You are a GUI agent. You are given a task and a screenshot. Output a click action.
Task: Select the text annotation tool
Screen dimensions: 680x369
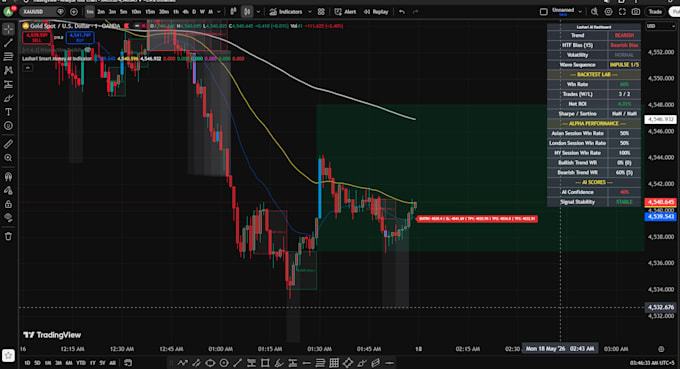tap(8, 112)
